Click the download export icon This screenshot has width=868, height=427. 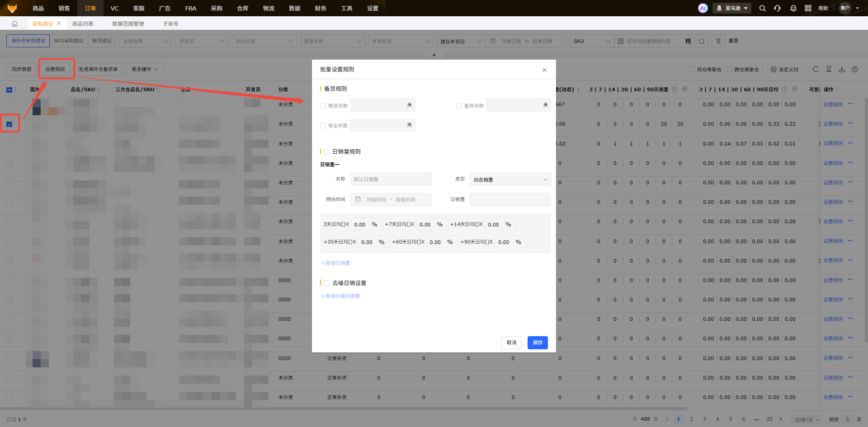tap(842, 69)
